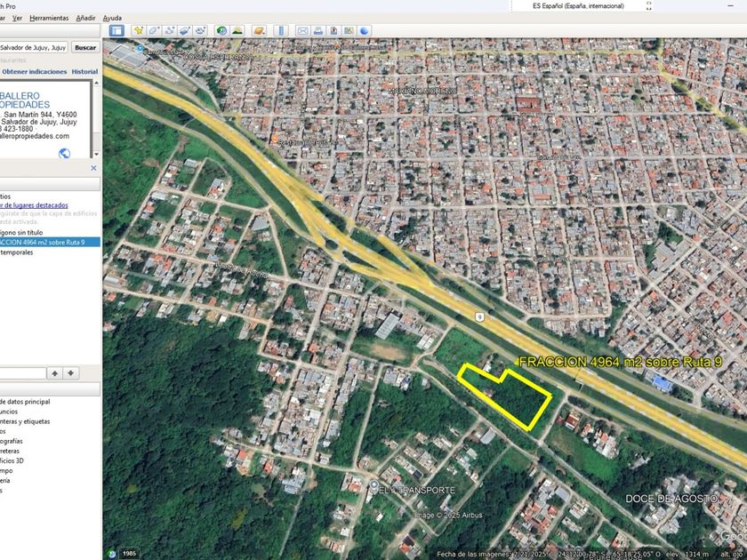Screen dimensions: 747x560
Task: Add a new placemark pushpin
Action: click(x=138, y=31)
